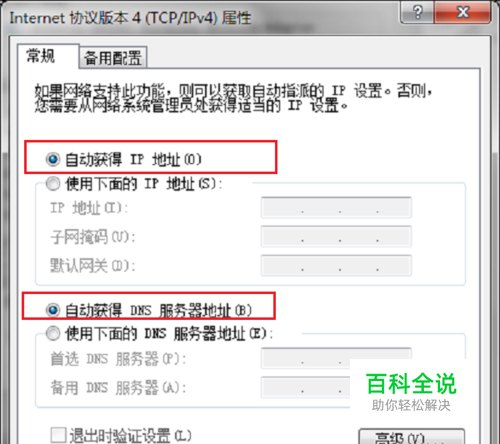This screenshot has width=500, height=444.
Task: Click the 自动获得 IP 地址 label text
Action: [x=133, y=159]
